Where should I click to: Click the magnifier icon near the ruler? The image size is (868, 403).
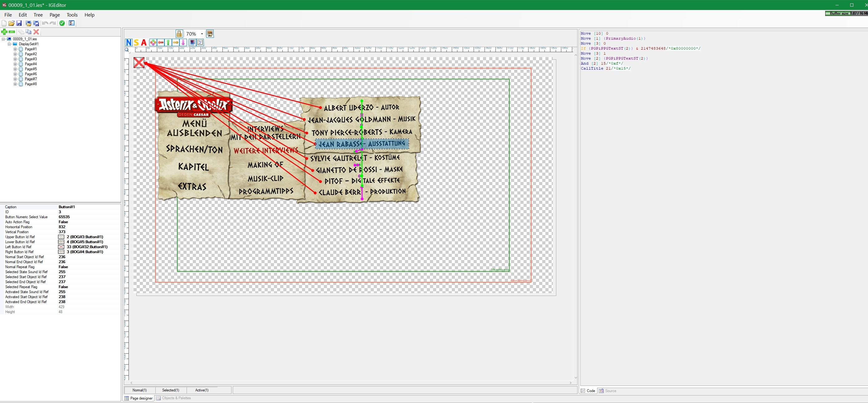127,50
